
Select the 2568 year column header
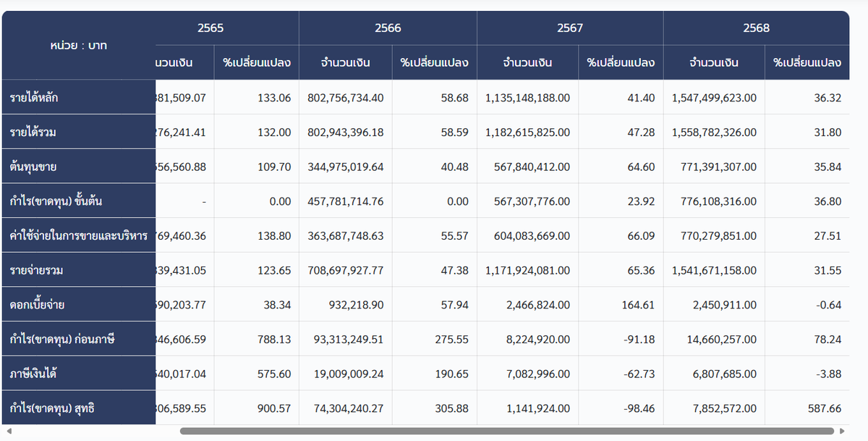tap(757, 28)
